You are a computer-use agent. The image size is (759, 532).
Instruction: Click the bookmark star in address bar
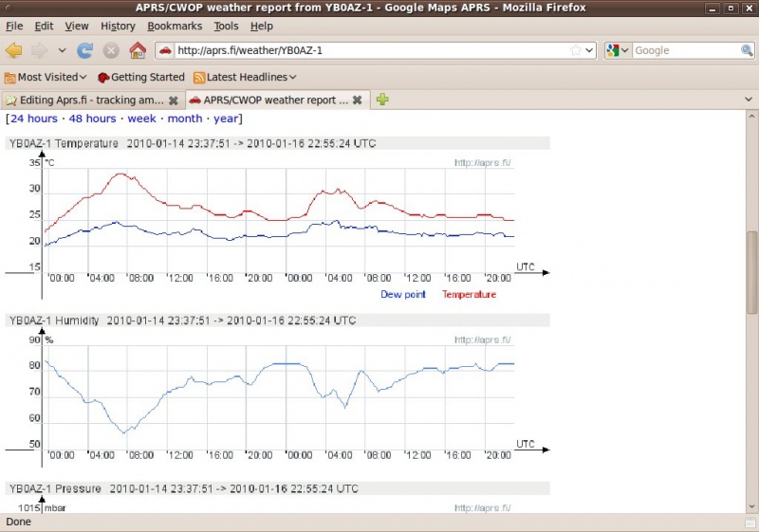575,50
